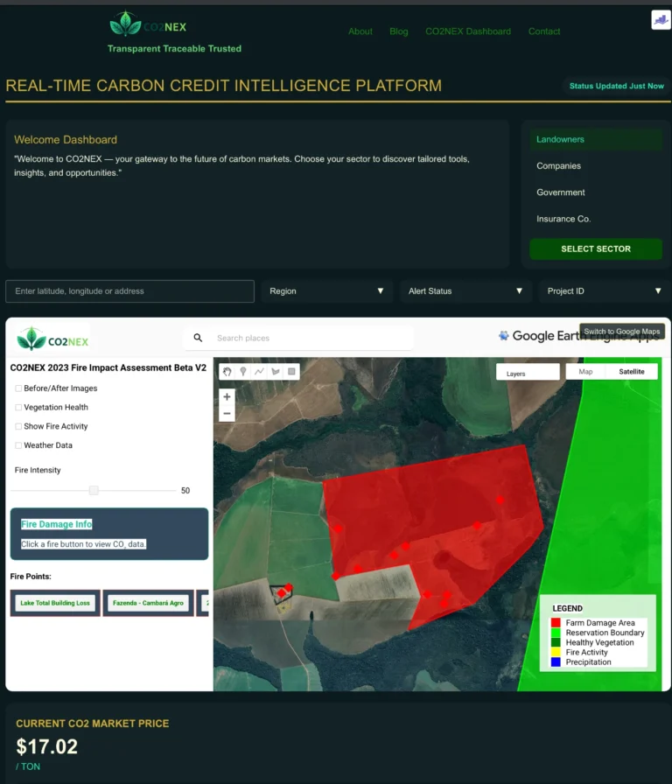
Task: Open the Project ID dropdown
Action: pos(605,291)
